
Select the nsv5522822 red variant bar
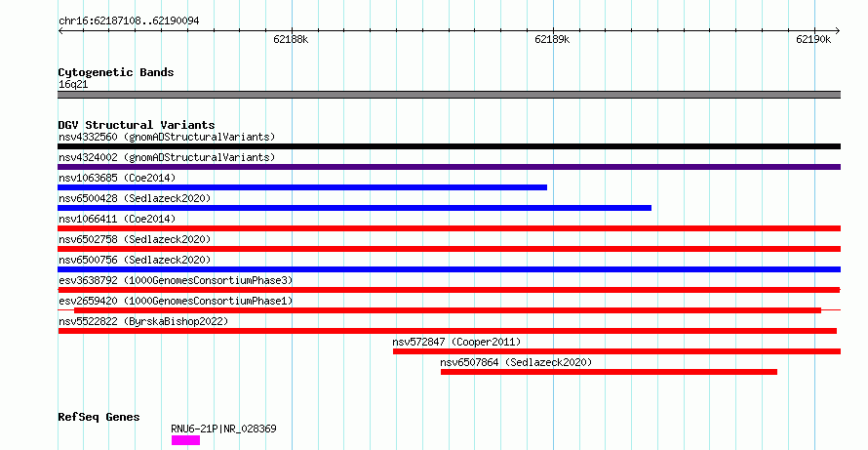coord(448,331)
